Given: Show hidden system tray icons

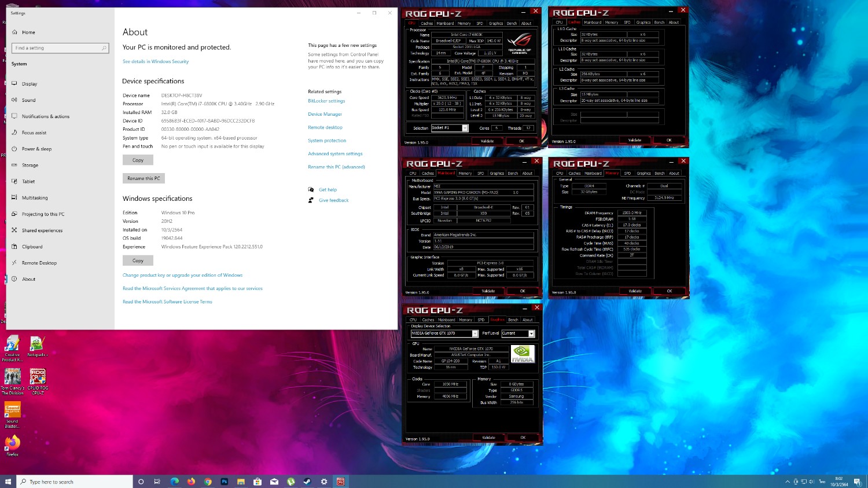Looking at the screenshot, I should [787, 482].
